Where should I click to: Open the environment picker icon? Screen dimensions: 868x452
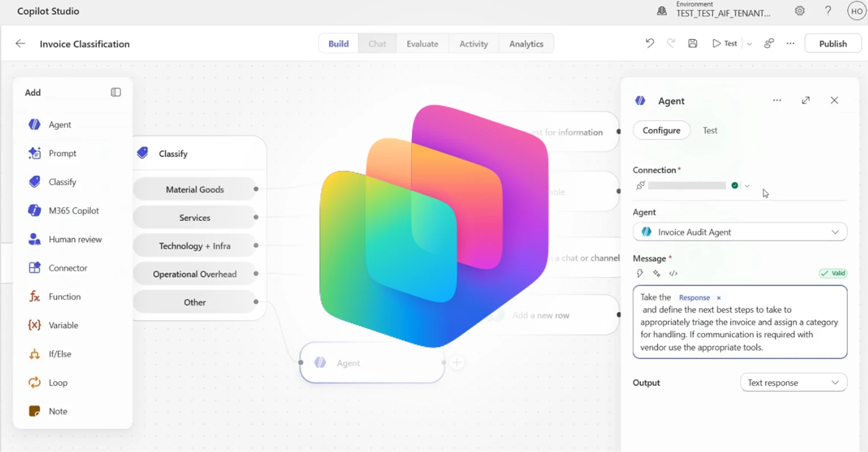coord(662,11)
